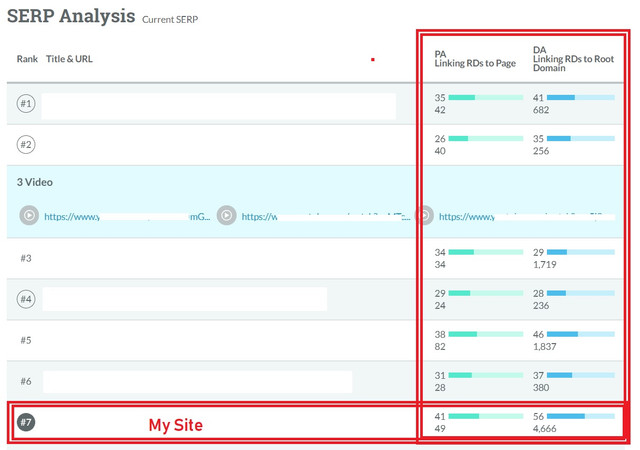
Task: Click DA Linking RDs to Root Domain header
Action: tap(573, 59)
